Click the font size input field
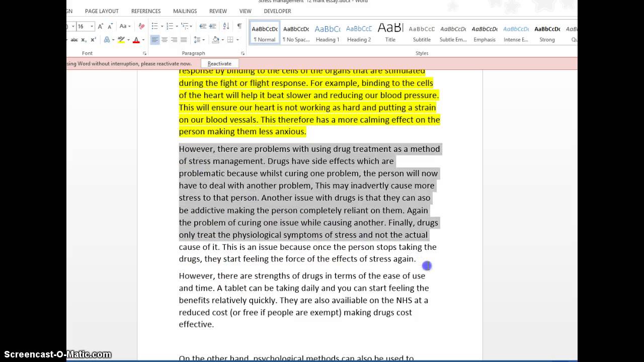The image size is (644, 362). 82,26
